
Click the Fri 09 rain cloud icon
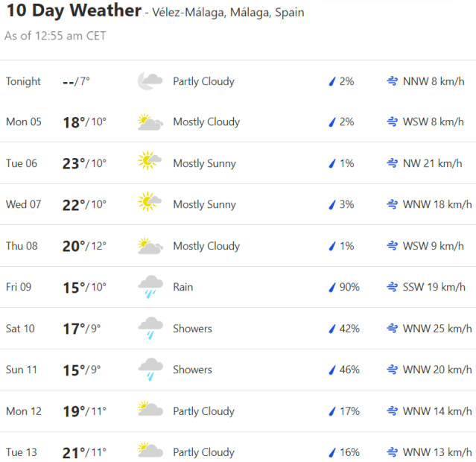point(150,287)
